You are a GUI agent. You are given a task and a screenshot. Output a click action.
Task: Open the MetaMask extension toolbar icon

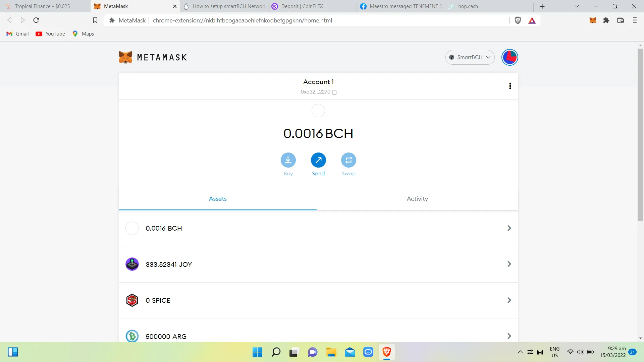click(x=593, y=20)
